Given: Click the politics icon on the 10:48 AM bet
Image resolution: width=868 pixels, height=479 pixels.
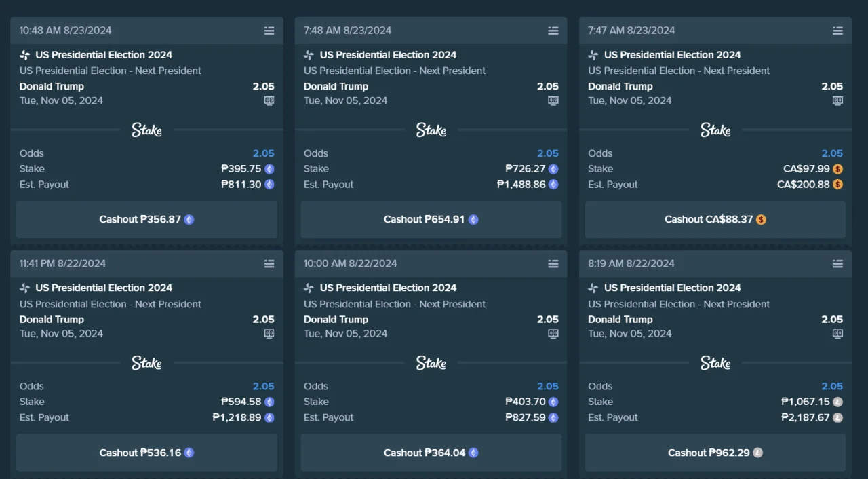Looking at the screenshot, I should point(25,55).
